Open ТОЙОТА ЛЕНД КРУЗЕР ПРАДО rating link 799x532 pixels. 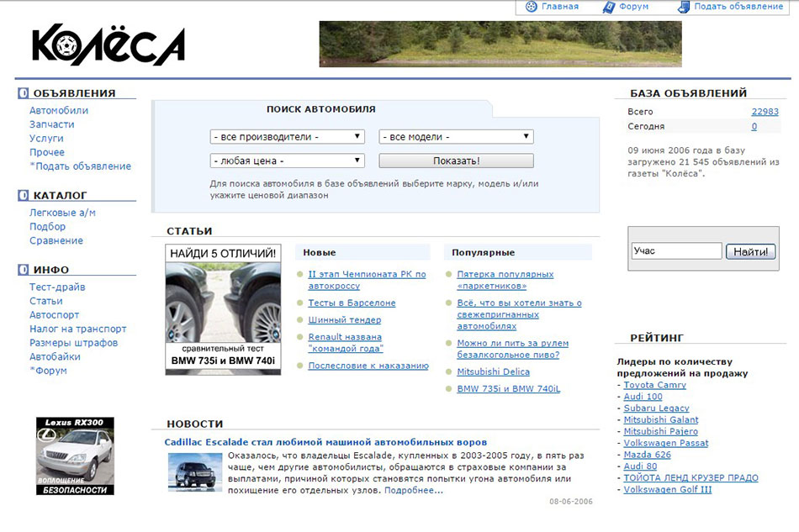pyautogui.click(x=691, y=478)
